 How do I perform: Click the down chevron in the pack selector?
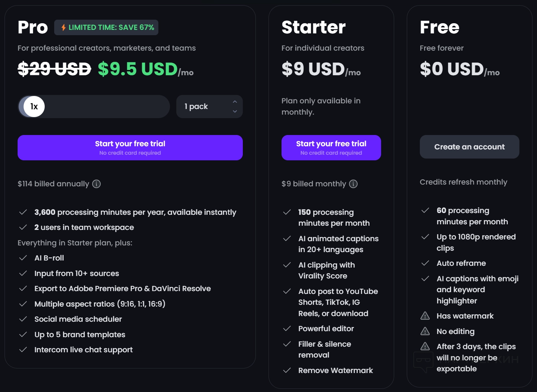click(235, 111)
